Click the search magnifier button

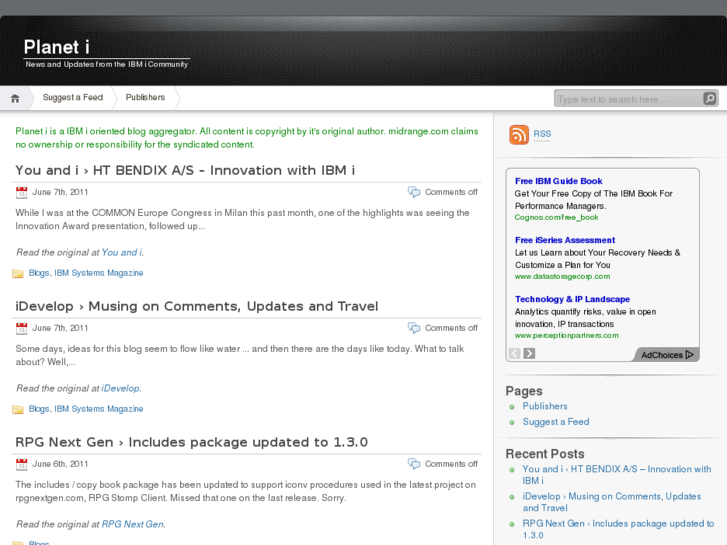click(709, 98)
